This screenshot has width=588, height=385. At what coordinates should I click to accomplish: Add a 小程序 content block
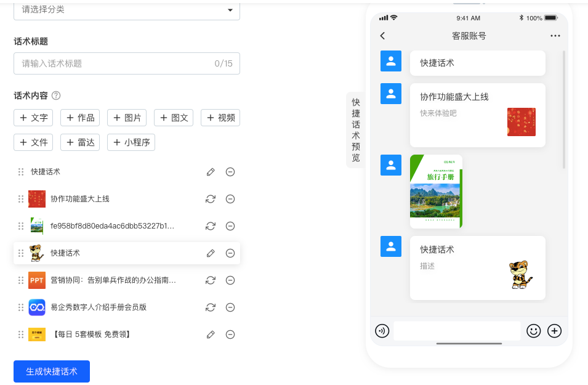[131, 142]
